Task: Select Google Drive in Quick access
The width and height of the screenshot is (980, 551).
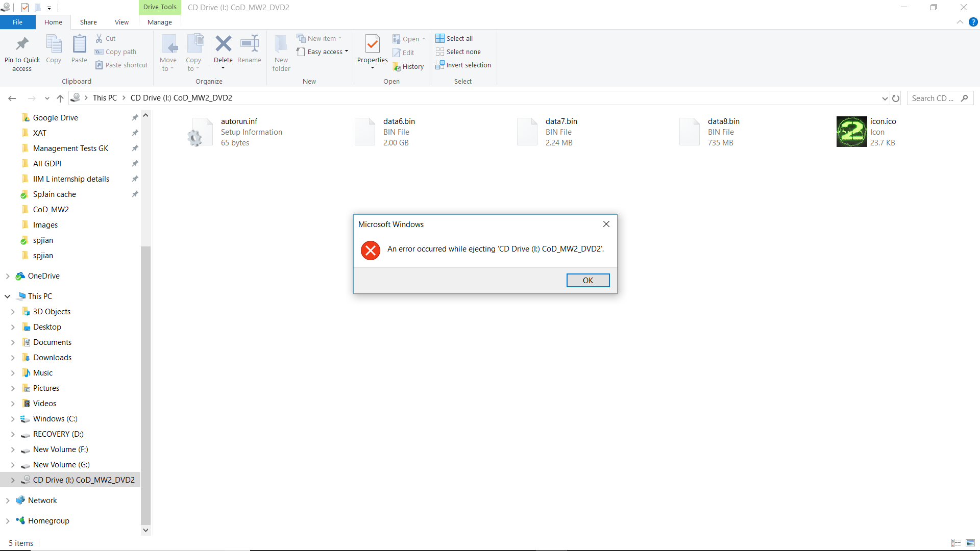Action: coord(55,118)
